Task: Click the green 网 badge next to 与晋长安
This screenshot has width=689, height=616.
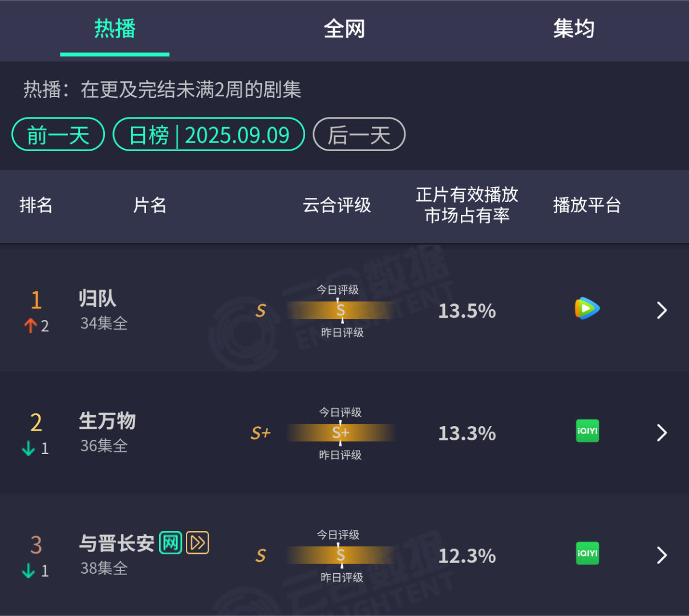Action: coord(171,542)
